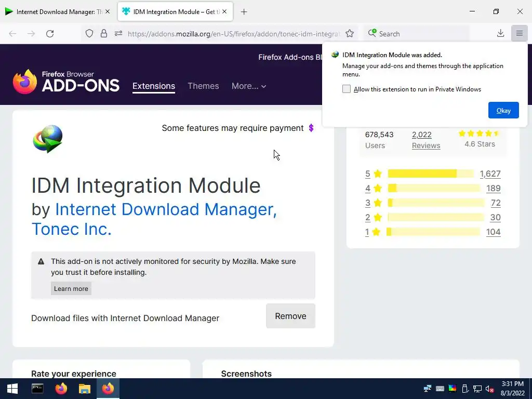The height and width of the screenshot is (399, 532).
Task: Open 1,627 five-star reviews count
Action: (490, 174)
